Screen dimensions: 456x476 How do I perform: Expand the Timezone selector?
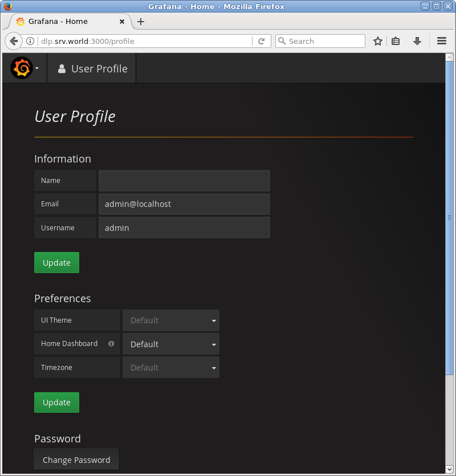pyautogui.click(x=171, y=367)
